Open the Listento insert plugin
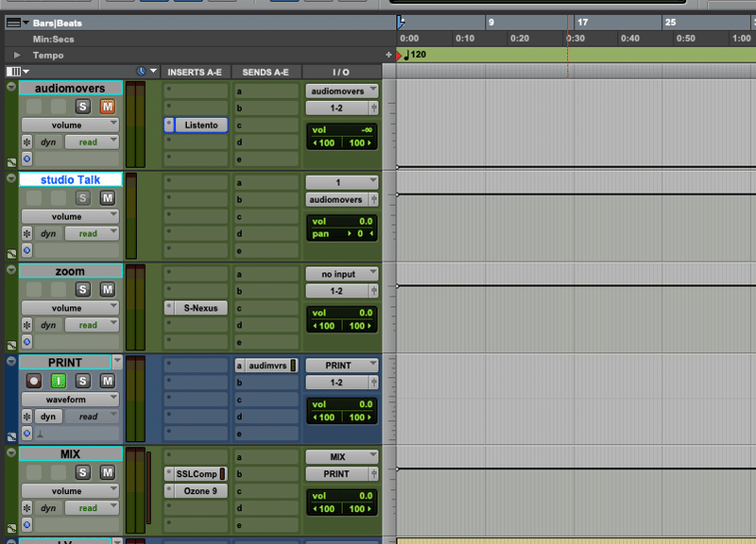The image size is (756, 544). [201, 126]
